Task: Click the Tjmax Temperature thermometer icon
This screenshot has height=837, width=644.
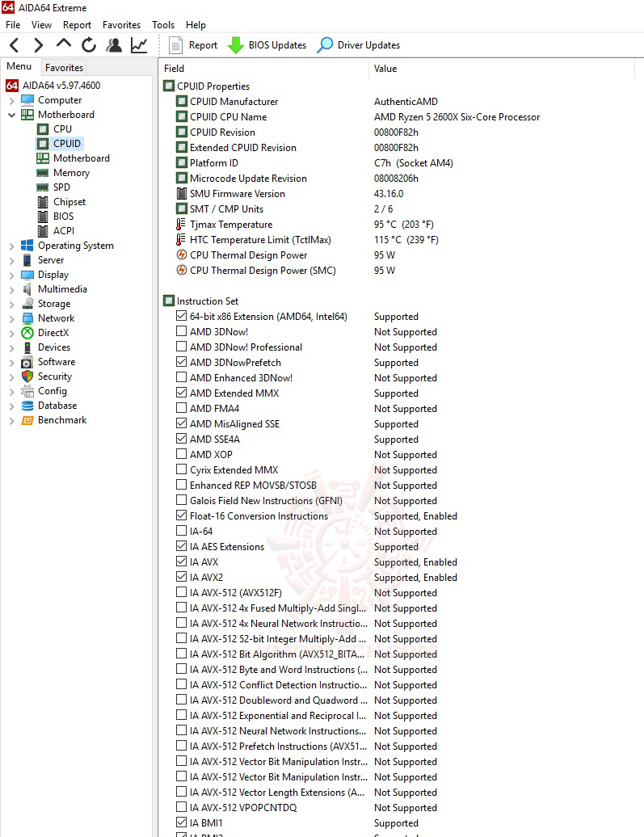Action: [x=181, y=225]
